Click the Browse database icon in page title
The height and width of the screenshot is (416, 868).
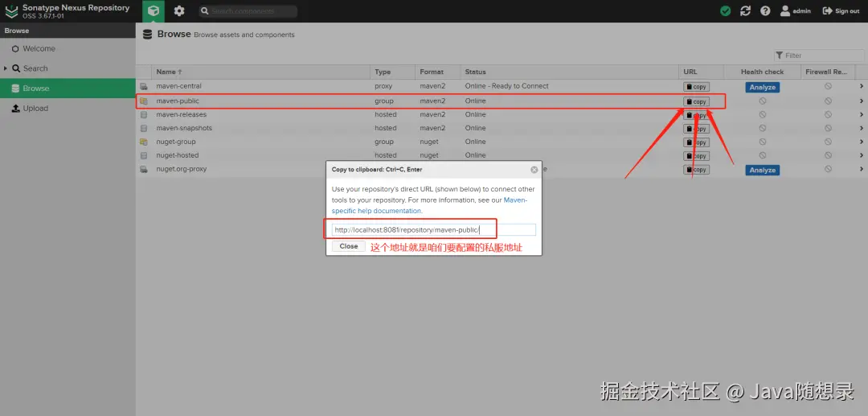tap(147, 35)
